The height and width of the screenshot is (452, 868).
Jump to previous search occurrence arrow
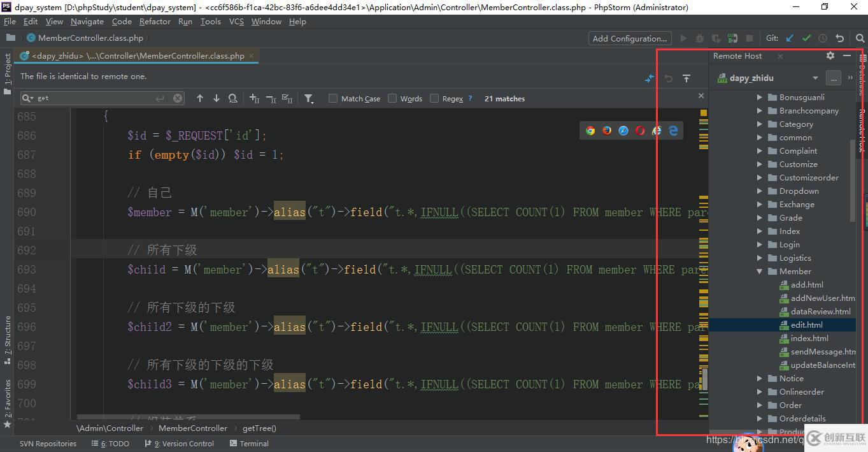tap(200, 98)
